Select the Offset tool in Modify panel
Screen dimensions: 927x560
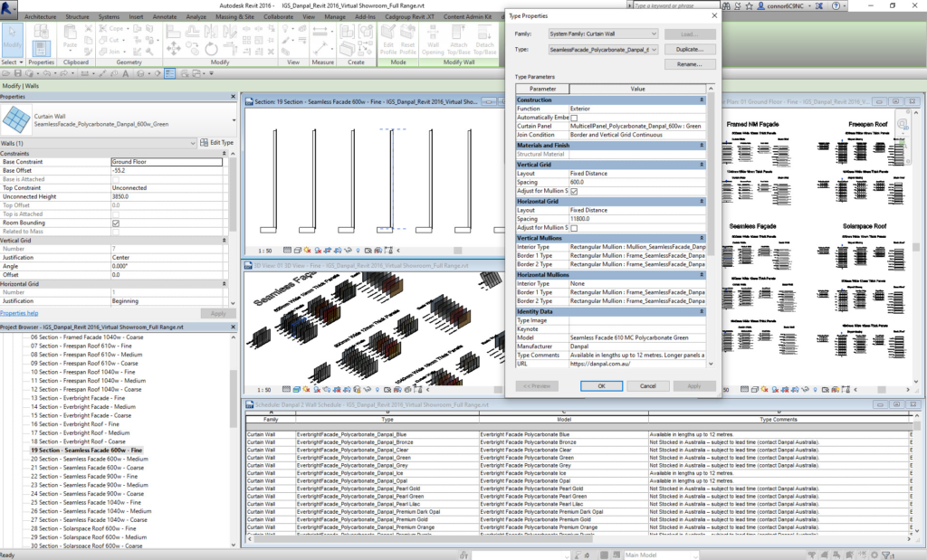pos(193,30)
